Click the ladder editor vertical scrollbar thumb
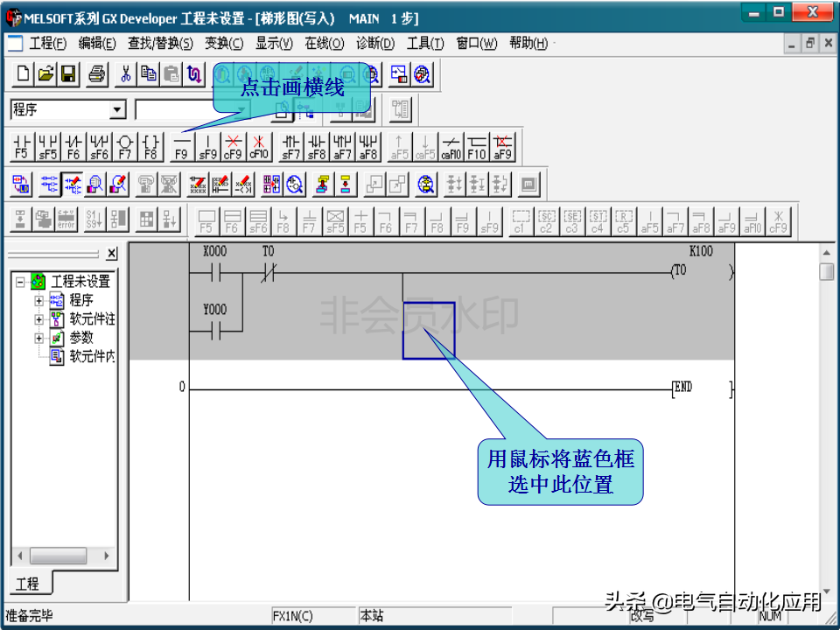This screenshot has width=840, height=630. coord(827,271)
